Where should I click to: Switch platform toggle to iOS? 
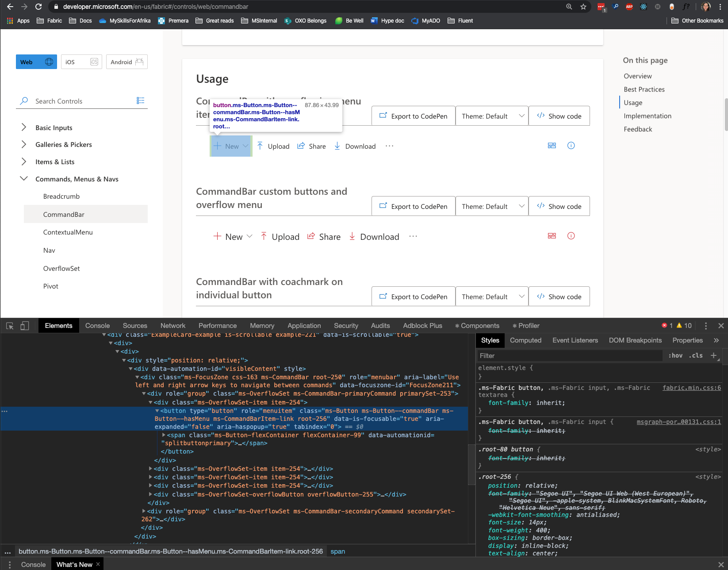pyautogui.click(x=81, y=62)
